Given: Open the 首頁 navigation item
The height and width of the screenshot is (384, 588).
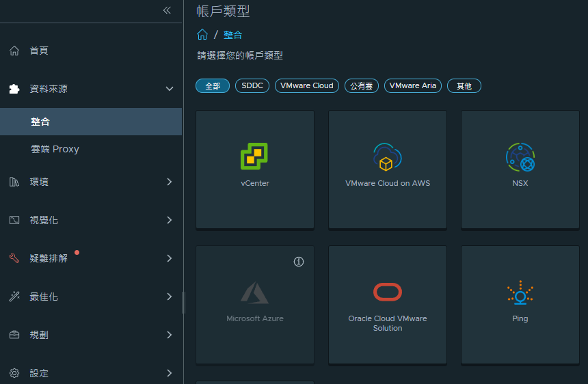Looking at the screenshot, I should point(39,51).
